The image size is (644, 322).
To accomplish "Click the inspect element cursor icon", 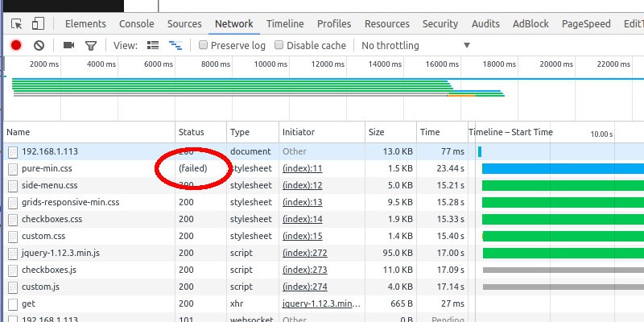I will point(16,24).
